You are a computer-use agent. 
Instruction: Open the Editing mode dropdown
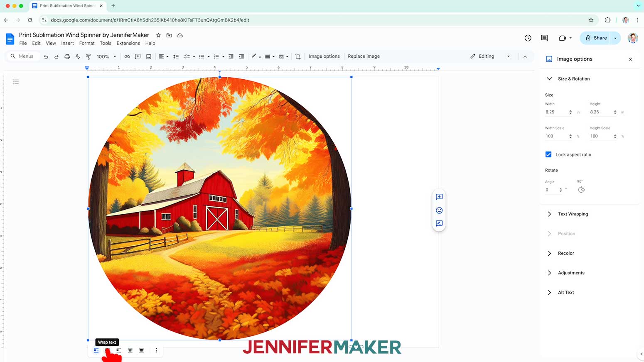click(490, 56)
